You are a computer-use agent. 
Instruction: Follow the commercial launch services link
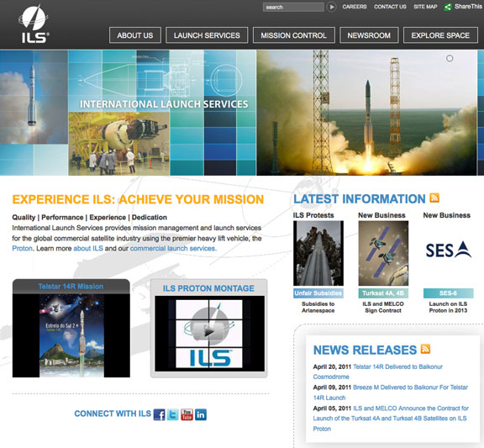click(173, 248)
